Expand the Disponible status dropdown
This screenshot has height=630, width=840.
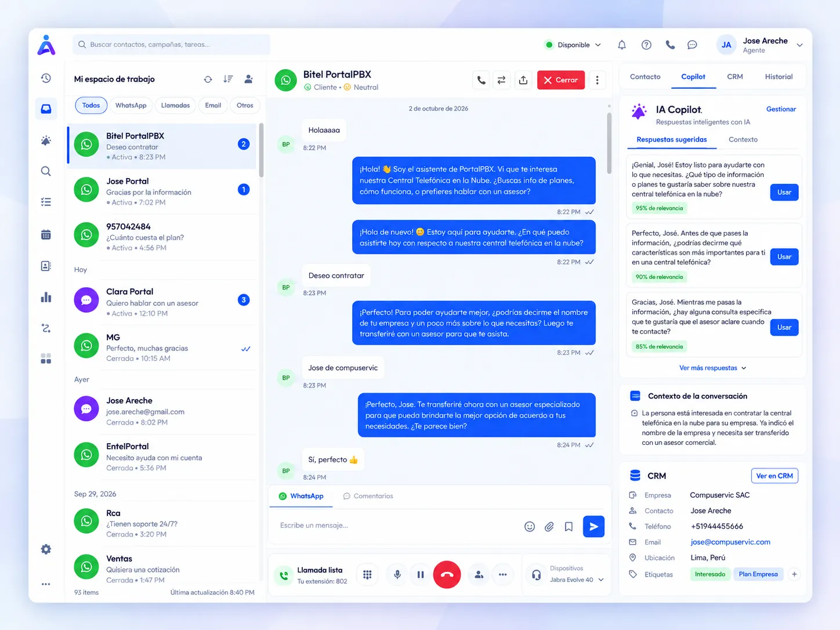[x=573, y=45]
